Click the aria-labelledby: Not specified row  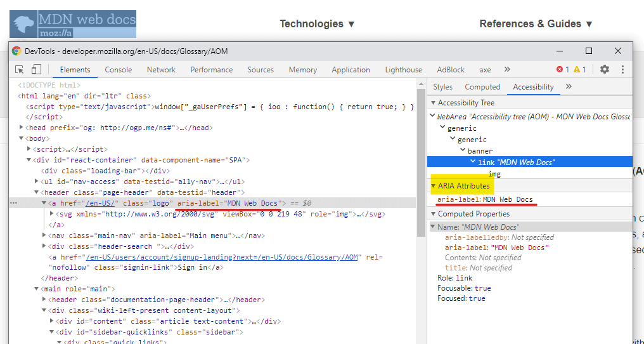click(499, 237)
